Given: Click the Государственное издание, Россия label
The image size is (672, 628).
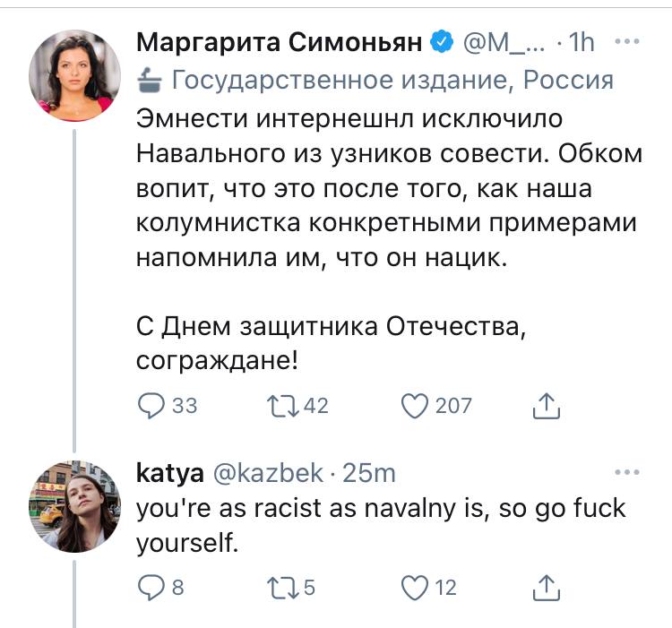Looking at the screenshot, I should click(392, 81).
